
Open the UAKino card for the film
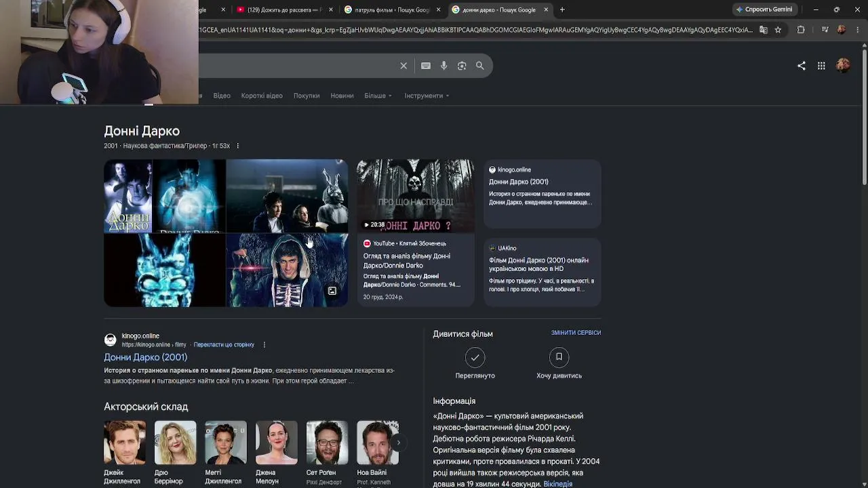pyautogui.click(x=542, y=272)
